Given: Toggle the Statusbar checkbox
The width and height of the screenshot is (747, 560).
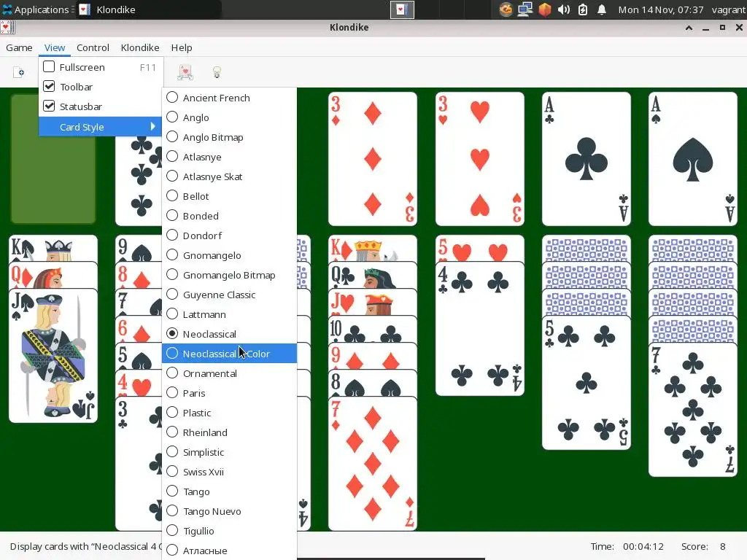Looking at the screenshot, I should pos(49,106).
